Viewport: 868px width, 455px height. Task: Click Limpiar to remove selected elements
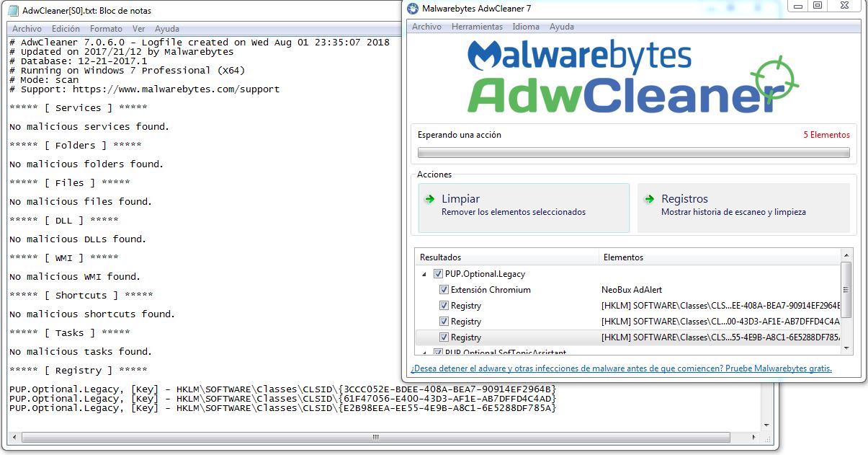tap(524, 208)
